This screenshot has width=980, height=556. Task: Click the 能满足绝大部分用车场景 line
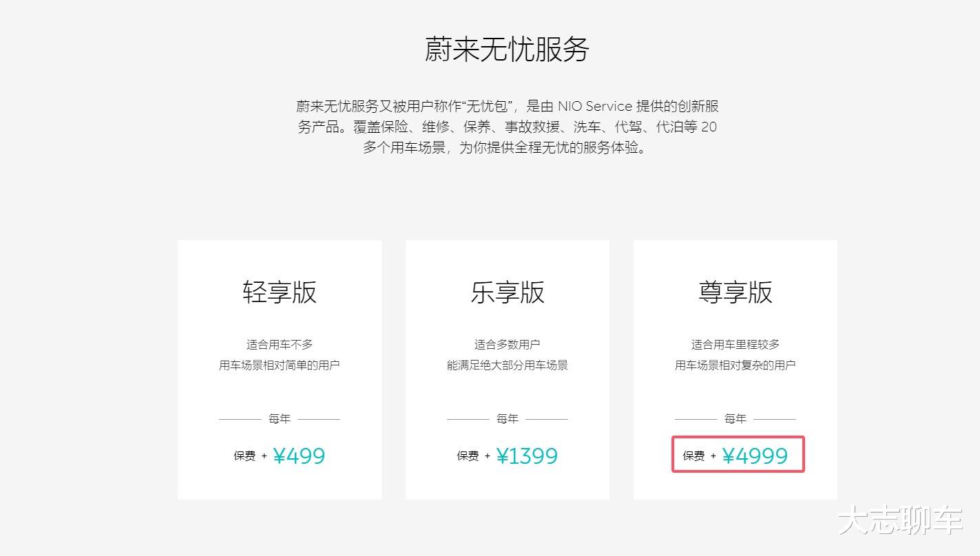point(507,365)
